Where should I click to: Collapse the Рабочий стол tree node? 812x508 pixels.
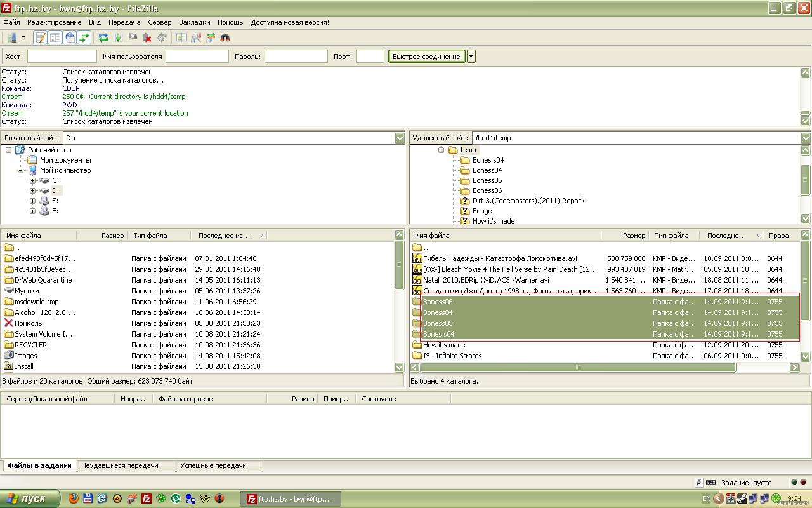point(8,150)
